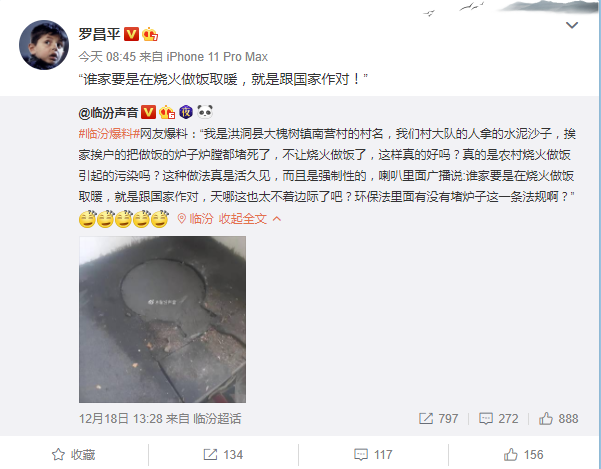Toggle 收藏 to favorite this post
Image resolution: width=601 pixels, height=469 pixels.
coord(74,454)
